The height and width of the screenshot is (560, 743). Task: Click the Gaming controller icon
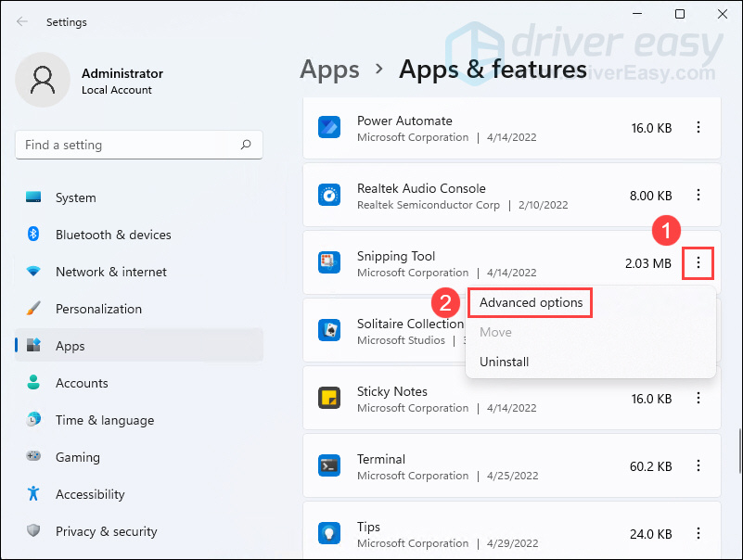point(33,456)
